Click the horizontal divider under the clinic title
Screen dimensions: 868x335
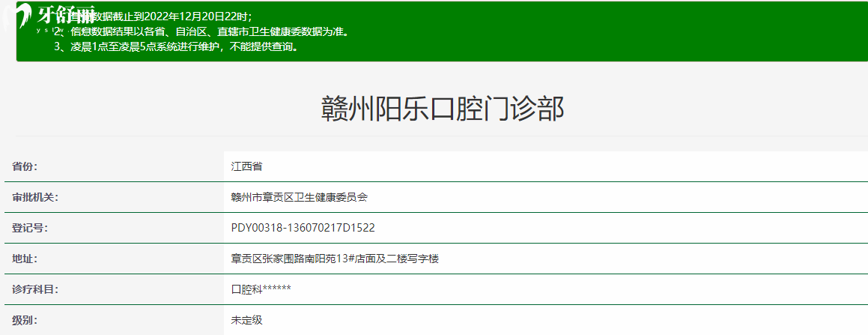442,136
